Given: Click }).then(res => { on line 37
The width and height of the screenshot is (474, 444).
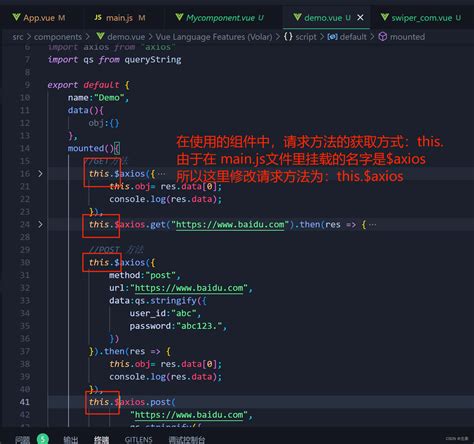Looking at the screenshot, I should coord(130,351).
